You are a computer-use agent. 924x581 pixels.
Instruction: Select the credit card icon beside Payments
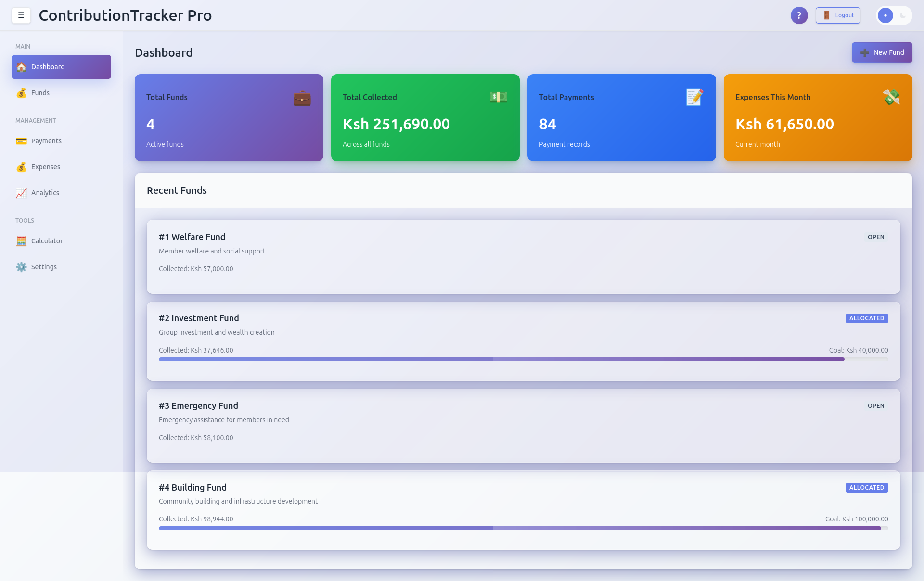(x=21, y=141)
